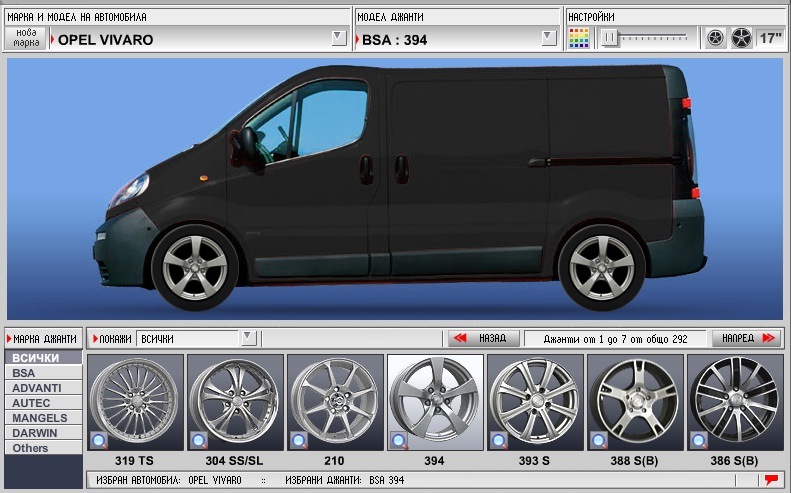Viewport: 791px width, 493px height.
Task: Open the wheel model dropdown arrow
Action: pos(549,38)
